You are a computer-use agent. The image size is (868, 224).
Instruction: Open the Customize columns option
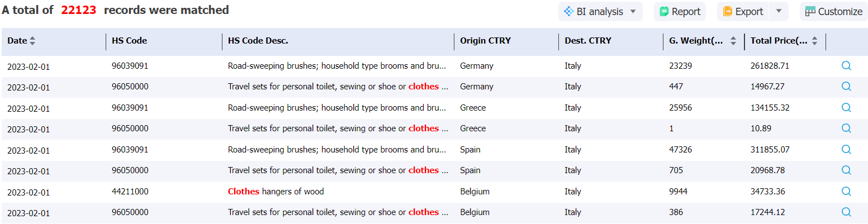833,12
